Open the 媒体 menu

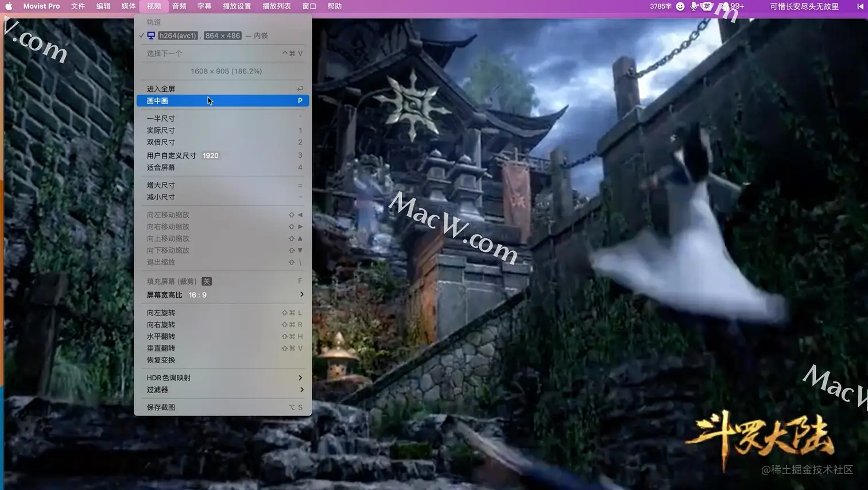tap(129, 6)
